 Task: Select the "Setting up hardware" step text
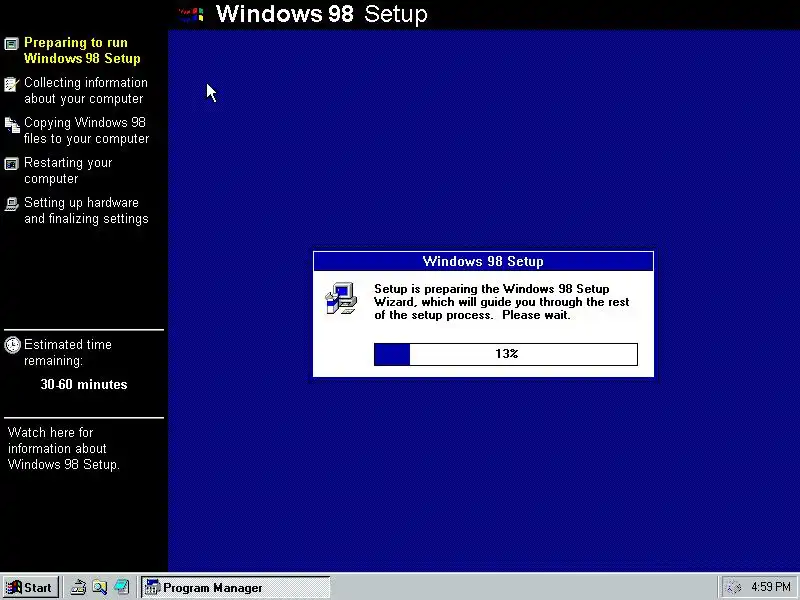click(86, 210)
